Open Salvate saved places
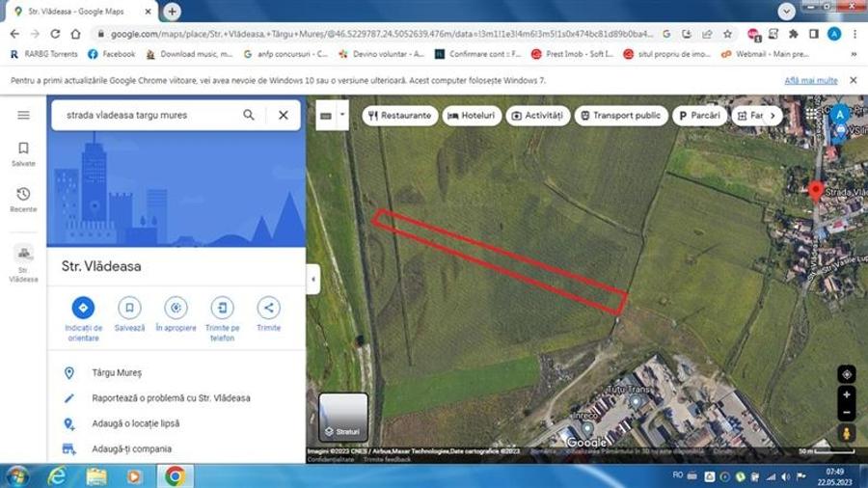Viewport: 868px width, 488px height. click(23, 153)
